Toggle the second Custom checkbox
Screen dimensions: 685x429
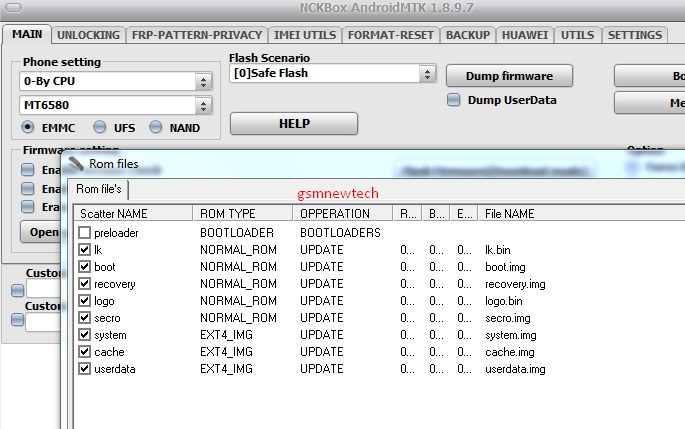[17, 319]
